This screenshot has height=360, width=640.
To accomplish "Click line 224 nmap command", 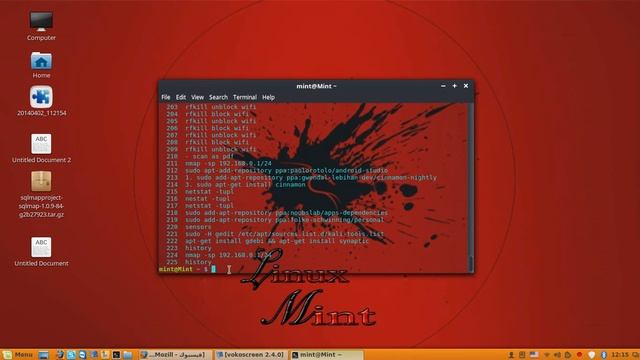I will [x=219, y=255].
